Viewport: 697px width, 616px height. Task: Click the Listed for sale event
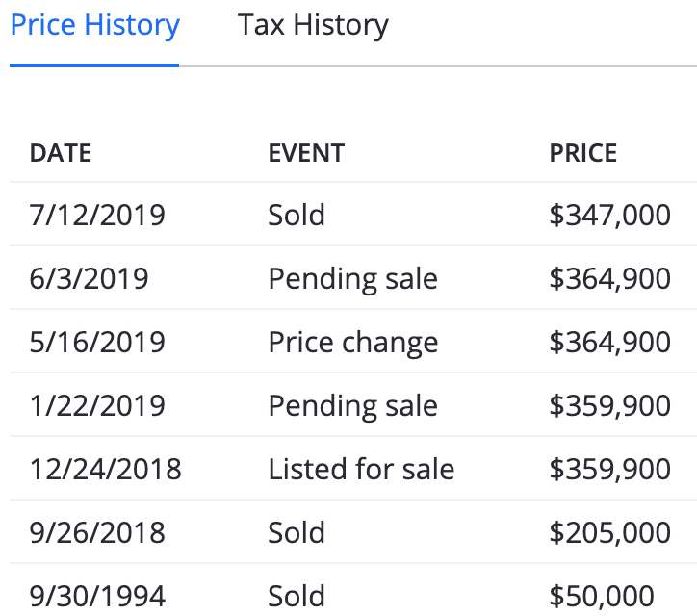(x=361, y=470)
